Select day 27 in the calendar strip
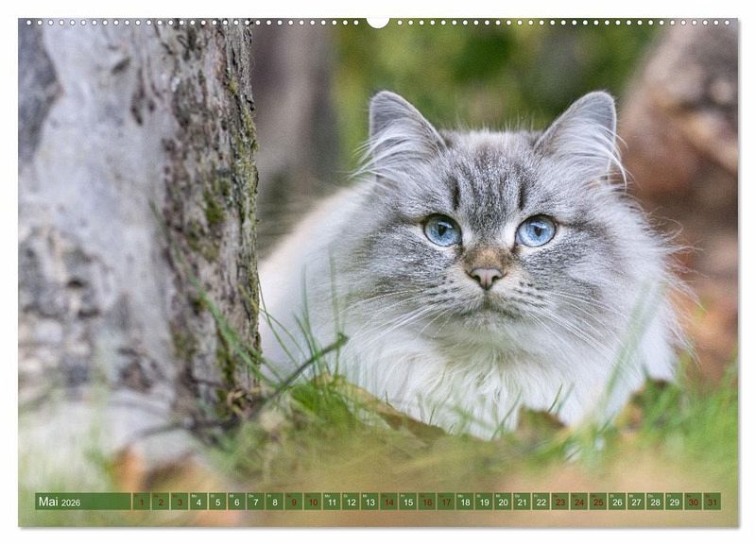The height and width of the screenshot is (545, 756). [x=636, y=502]
